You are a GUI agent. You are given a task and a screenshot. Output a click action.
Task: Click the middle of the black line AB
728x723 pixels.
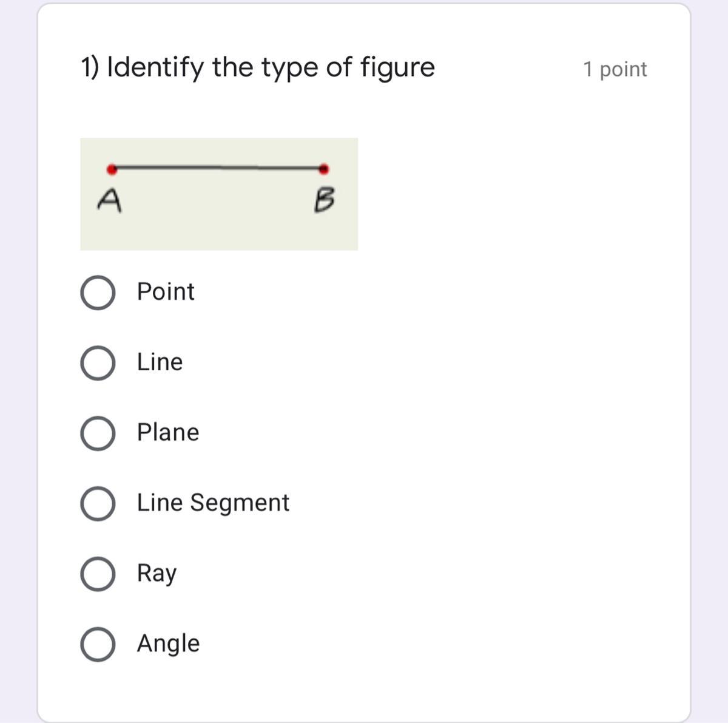(218, 168)
